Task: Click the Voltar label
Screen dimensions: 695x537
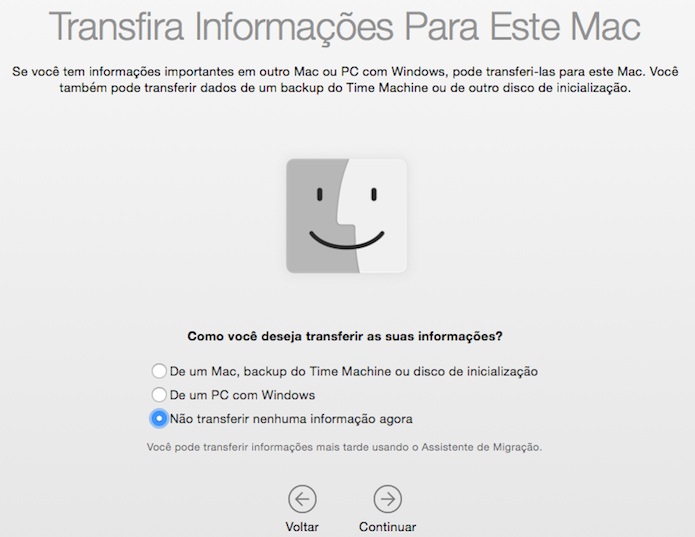Action: [302, 527]
